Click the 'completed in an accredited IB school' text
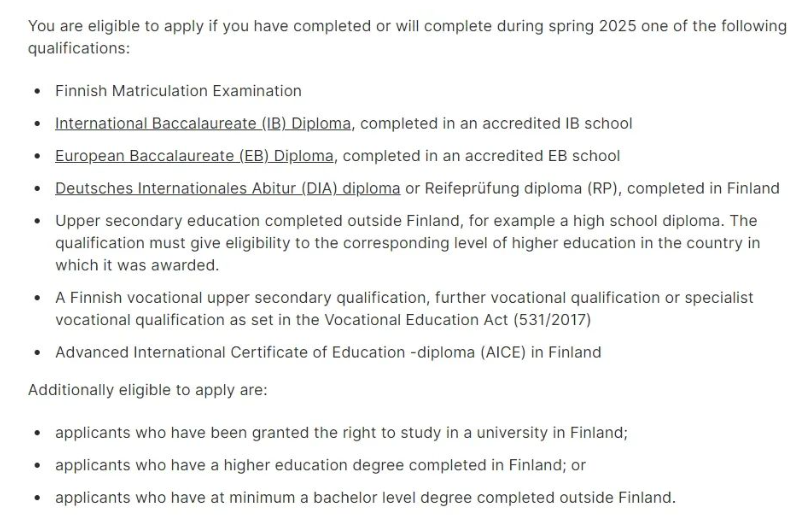This screenshot has width=792, height=525. [496, 124]
